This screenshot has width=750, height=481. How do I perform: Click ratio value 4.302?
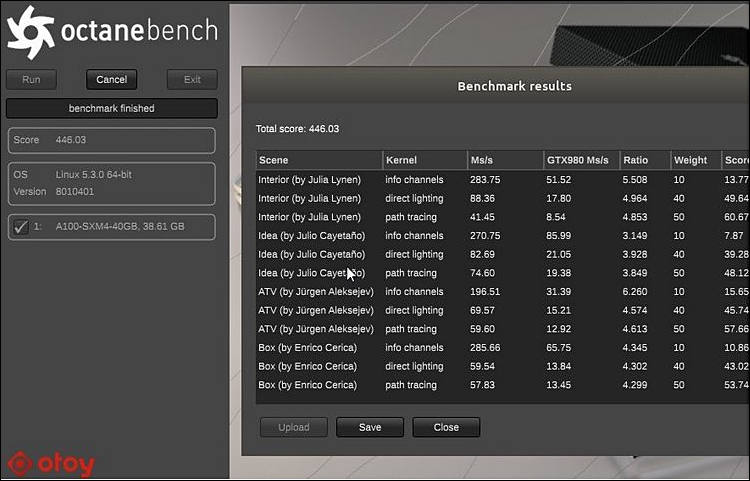coord(635,366)
